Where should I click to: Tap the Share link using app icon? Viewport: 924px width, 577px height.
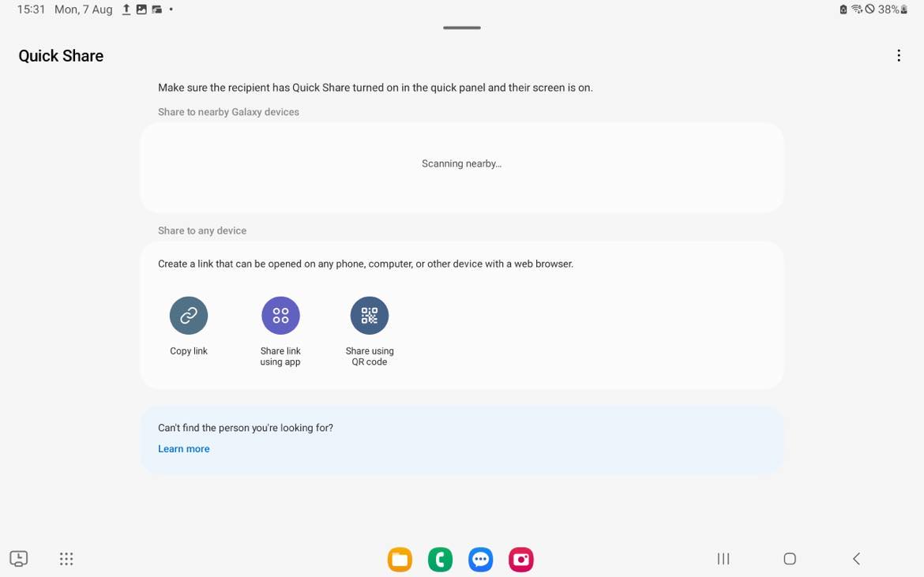280,316
